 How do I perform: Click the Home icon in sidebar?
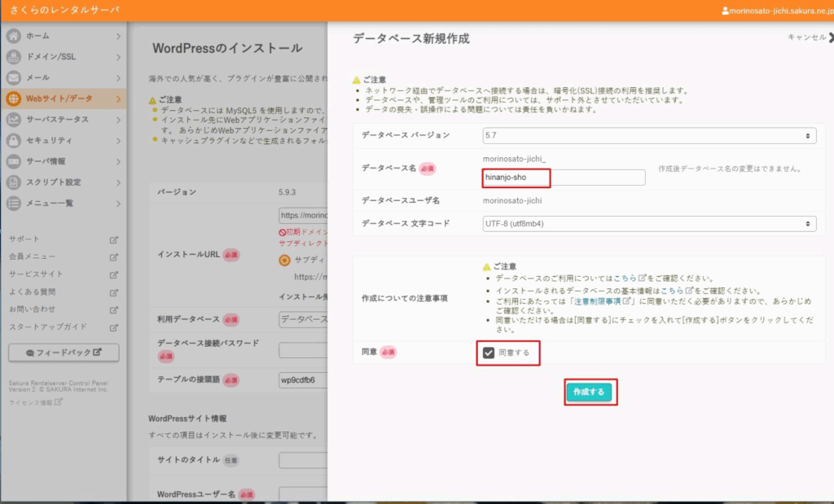pyautogui.click(x=14, y=36)
